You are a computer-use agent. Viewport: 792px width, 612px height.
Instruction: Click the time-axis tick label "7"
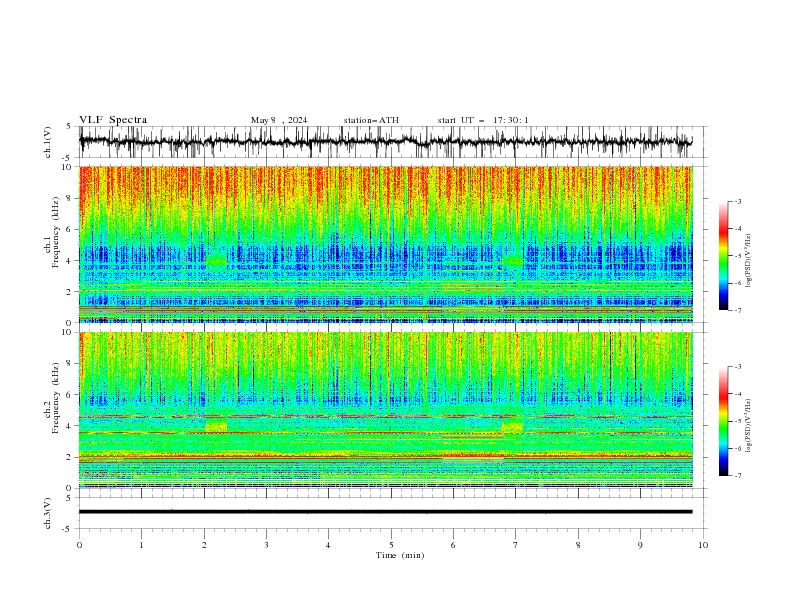point(516,545)
